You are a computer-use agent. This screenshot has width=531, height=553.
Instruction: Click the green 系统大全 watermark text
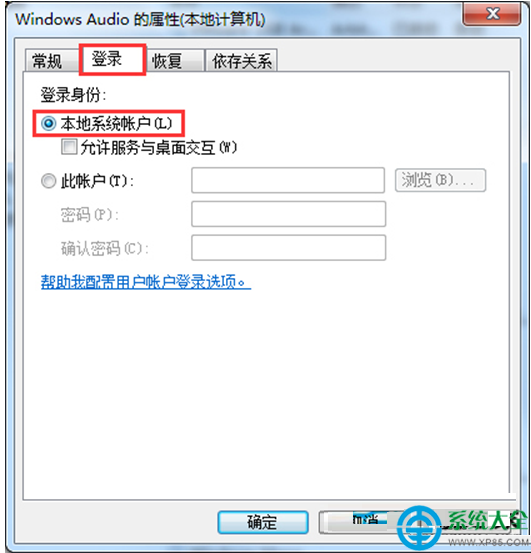coord(487,520)
